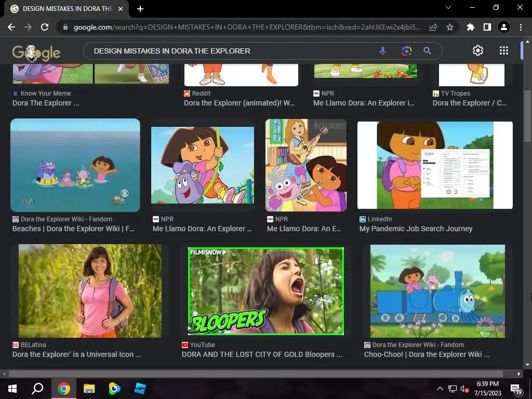Select the DESIGN MISTAKES IN DORA tab
Image resolution: width=532 pixels, height=399 pixels.
pyautogui.click(x=66, y=9)
